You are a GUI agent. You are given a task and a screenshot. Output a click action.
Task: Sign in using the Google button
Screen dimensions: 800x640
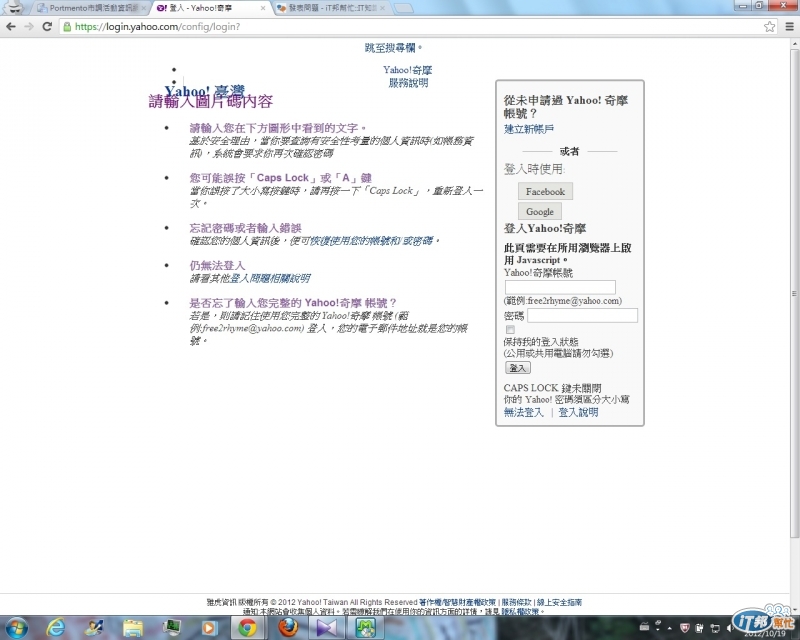coord(539,211)
